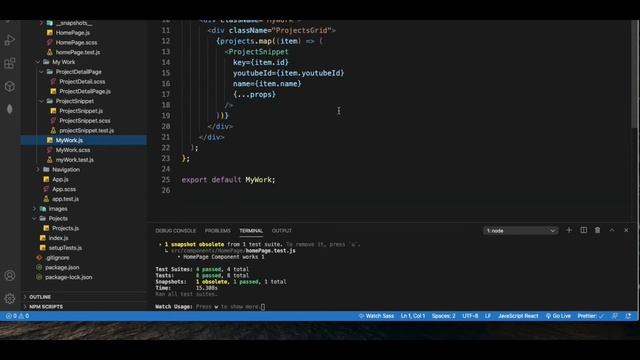Open the Run and Debug view
Viewport: 640px width, 360px height.
pos(10,40)
